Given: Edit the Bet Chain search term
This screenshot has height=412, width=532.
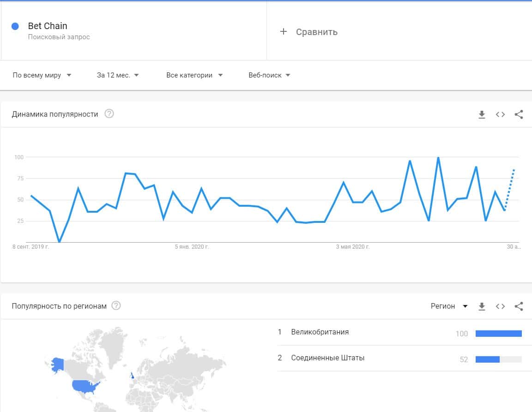Looking at the screenshot, I should pyautogui.click(x=48, y=26).
